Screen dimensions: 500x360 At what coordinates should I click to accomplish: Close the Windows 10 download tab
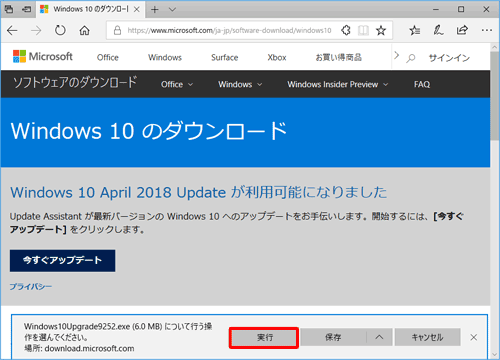[x=137, y=9]
